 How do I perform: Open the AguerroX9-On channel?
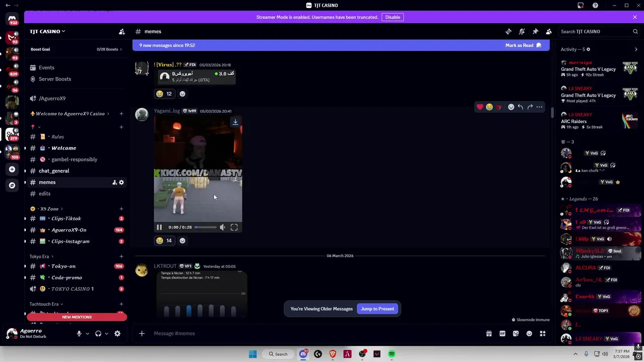[x=68, y=230]
